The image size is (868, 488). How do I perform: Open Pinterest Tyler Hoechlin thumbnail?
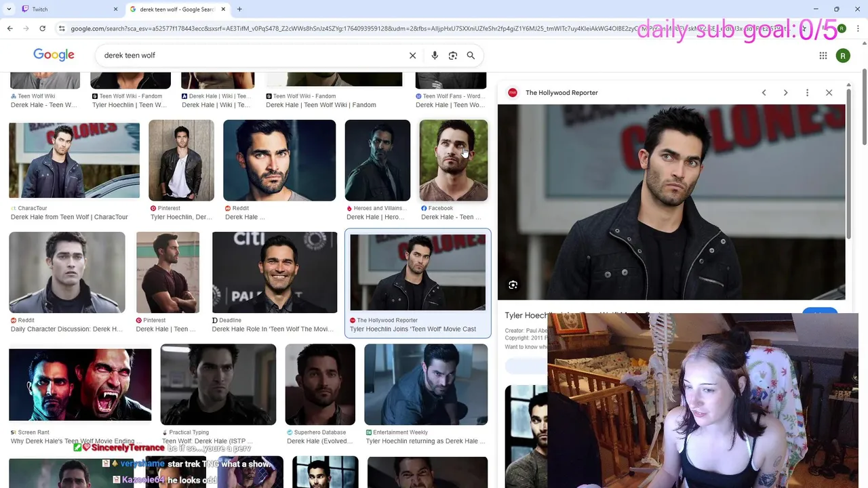[181, 161]
